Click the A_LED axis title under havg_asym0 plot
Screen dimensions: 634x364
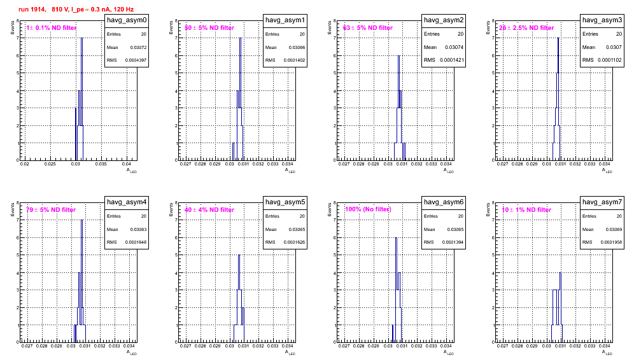132,171
